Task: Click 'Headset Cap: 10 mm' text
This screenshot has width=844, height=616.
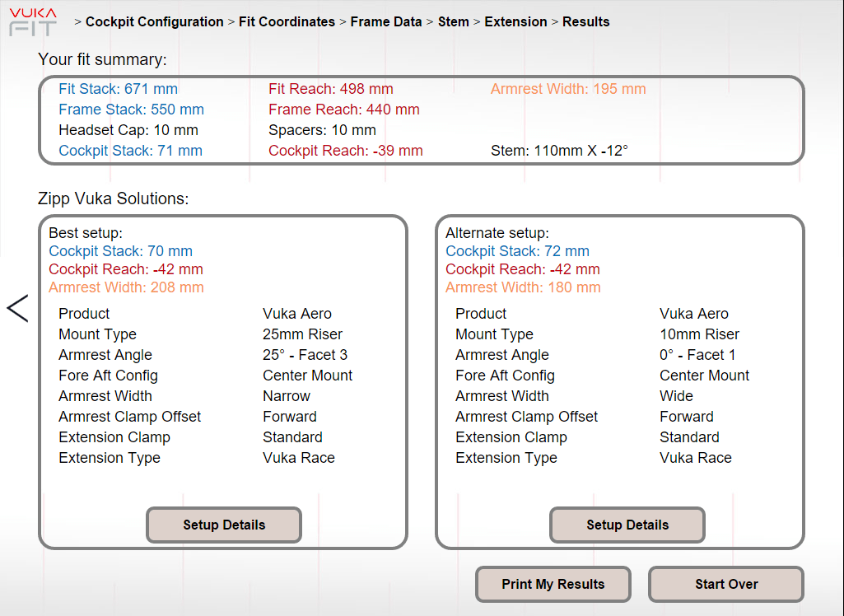Action: (128, 130)
